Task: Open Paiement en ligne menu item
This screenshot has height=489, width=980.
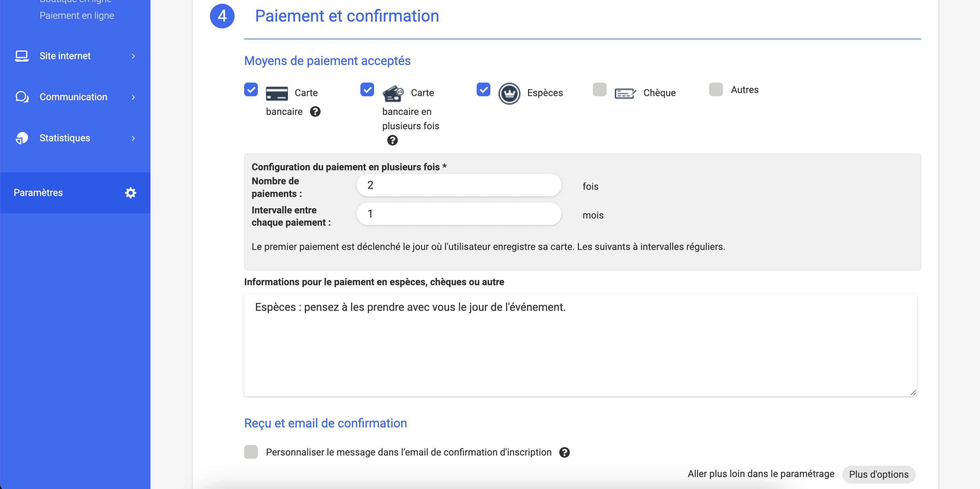Action: click(77, 16)
